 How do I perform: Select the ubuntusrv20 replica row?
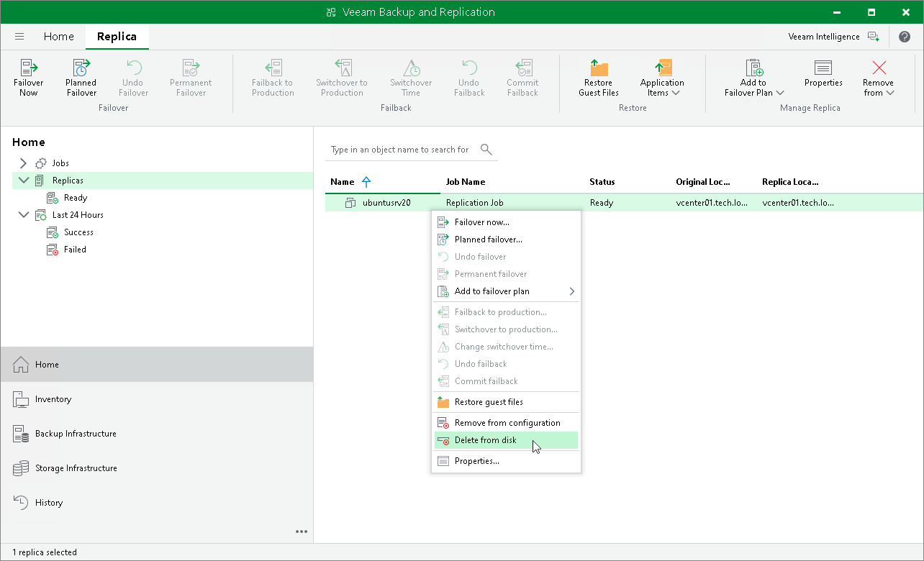[x=624, y=203]
